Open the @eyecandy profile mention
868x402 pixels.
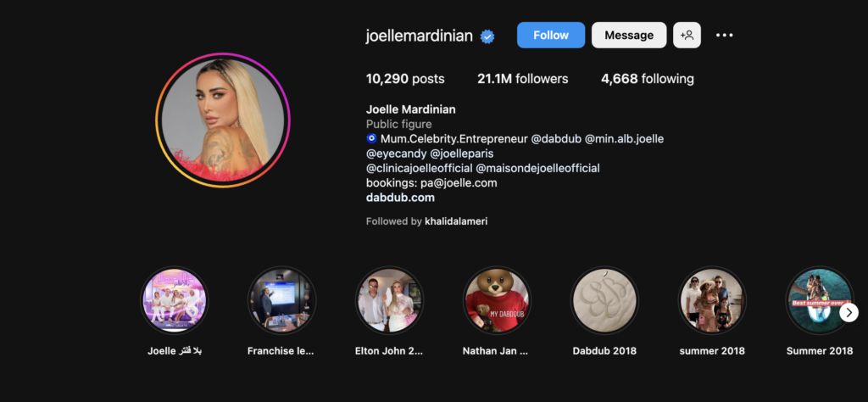397,154
